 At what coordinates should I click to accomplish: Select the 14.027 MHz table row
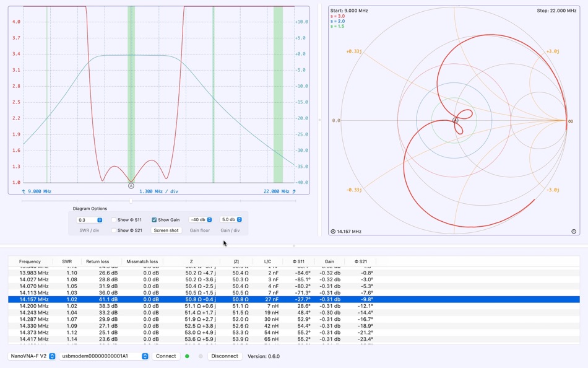[293, 279]
